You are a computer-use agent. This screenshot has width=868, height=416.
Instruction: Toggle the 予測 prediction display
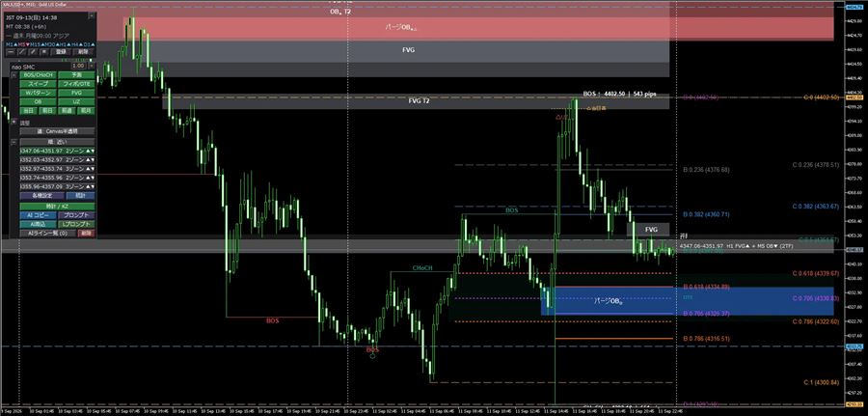(x=76, y=75)
